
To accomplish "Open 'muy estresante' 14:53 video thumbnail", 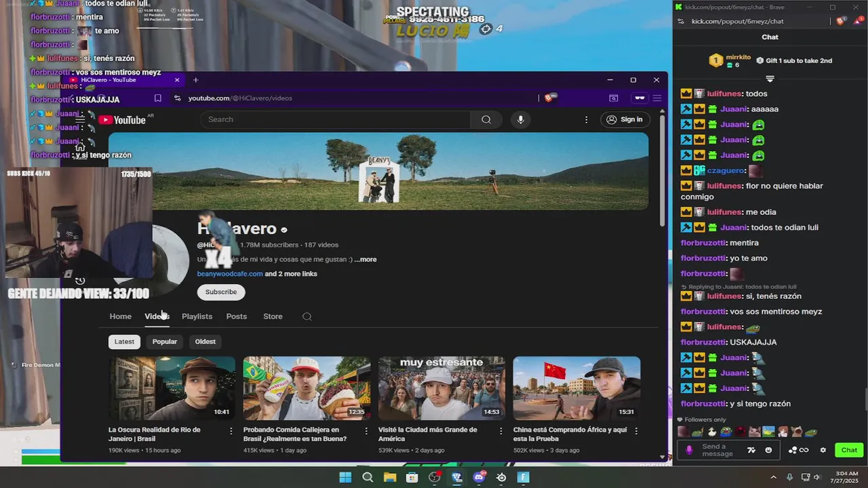I will (x=442, y=388).
